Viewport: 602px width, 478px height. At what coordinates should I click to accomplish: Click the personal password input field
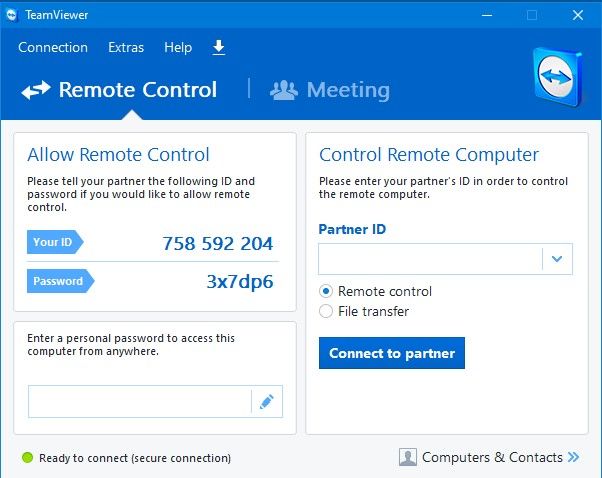[x=139, y=401]
